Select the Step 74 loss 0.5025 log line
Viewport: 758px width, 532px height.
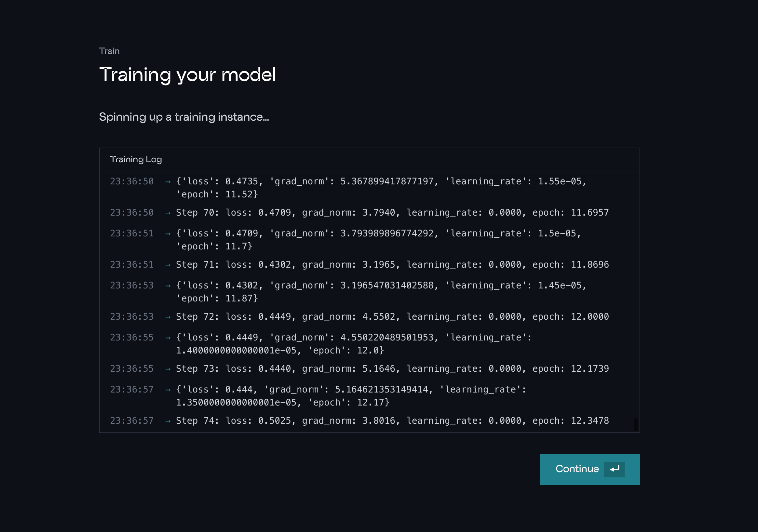pos(392,421)
